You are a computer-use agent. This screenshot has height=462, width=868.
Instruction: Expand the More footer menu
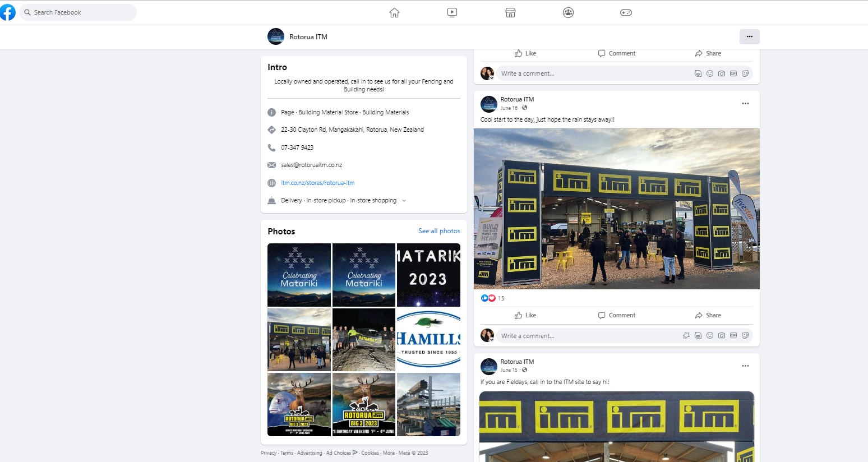(389, 453)
